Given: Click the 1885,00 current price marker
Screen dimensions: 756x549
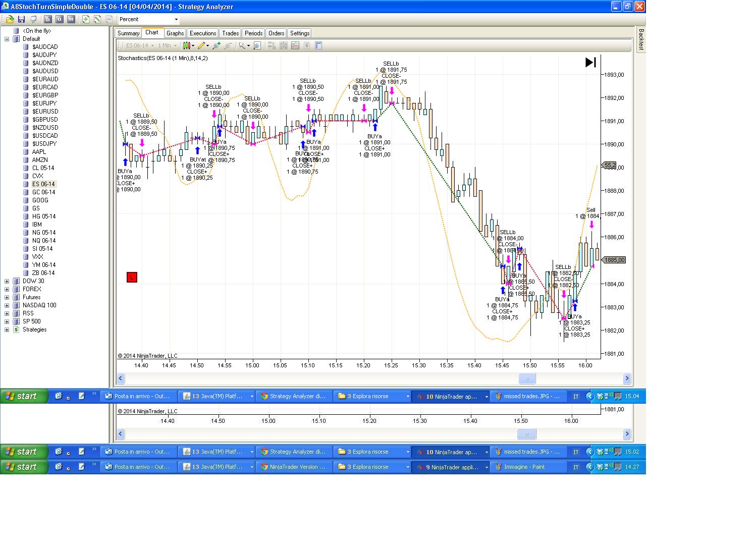Looking at the screenshot, I should click(x=614, y=260).
